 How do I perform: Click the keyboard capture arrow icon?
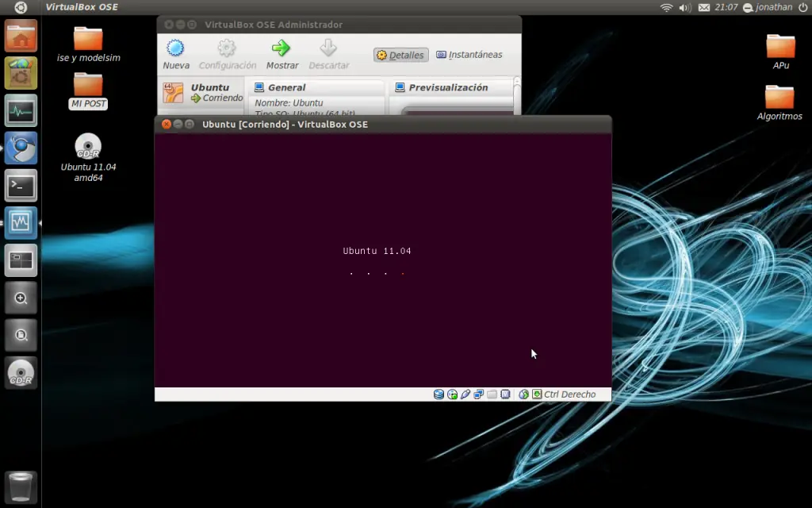point(537,394)
